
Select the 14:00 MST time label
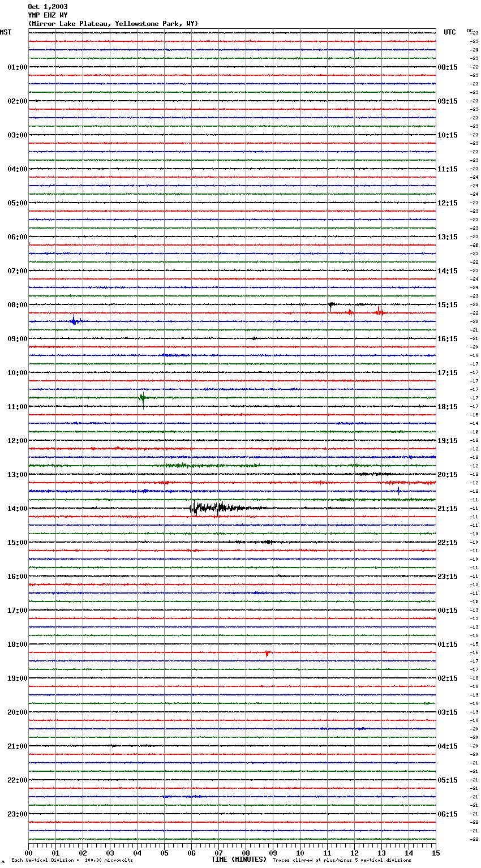(x=18, y=509)
